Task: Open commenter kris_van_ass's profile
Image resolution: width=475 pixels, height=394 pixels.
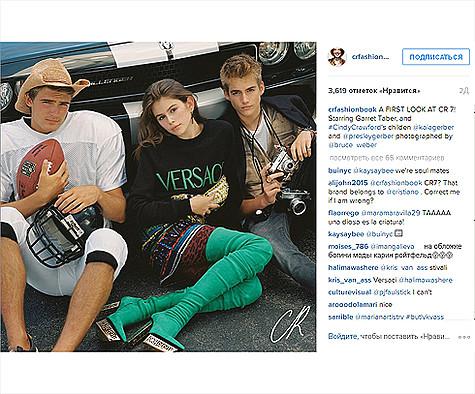Action: tap(349, 280)
